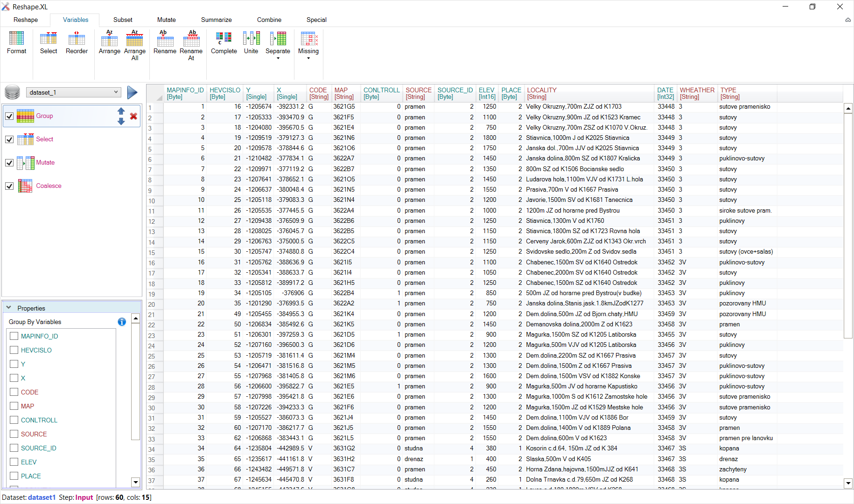
Task: Move Group step up with arrow
Action: (121, 111)
